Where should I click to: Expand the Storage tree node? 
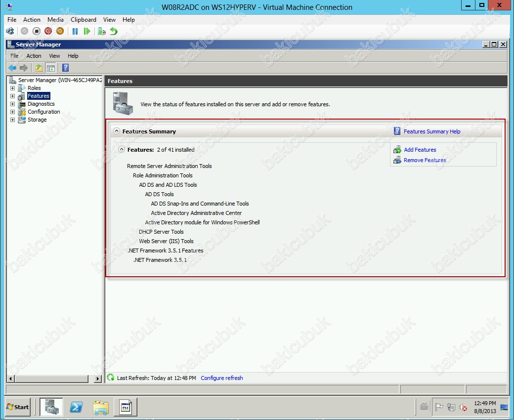[x=12, y=120]
